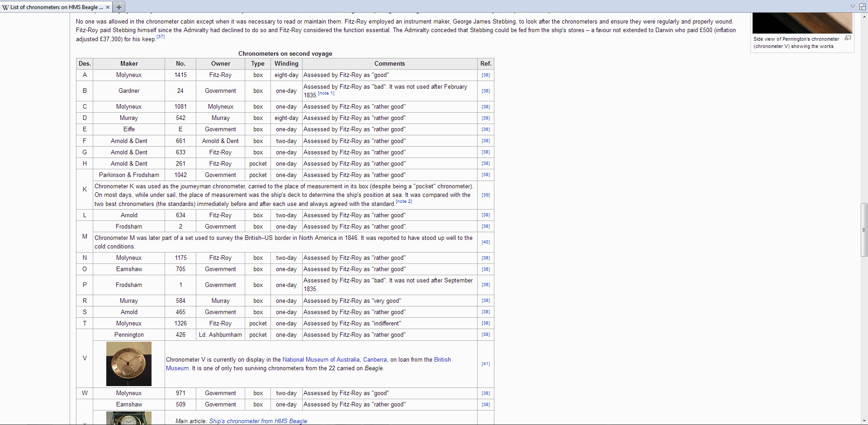This screenshot has width=868, height=425.
Task: Click the scrollbar down arrow
Action: pyautogui.click(x=864, y=421)
